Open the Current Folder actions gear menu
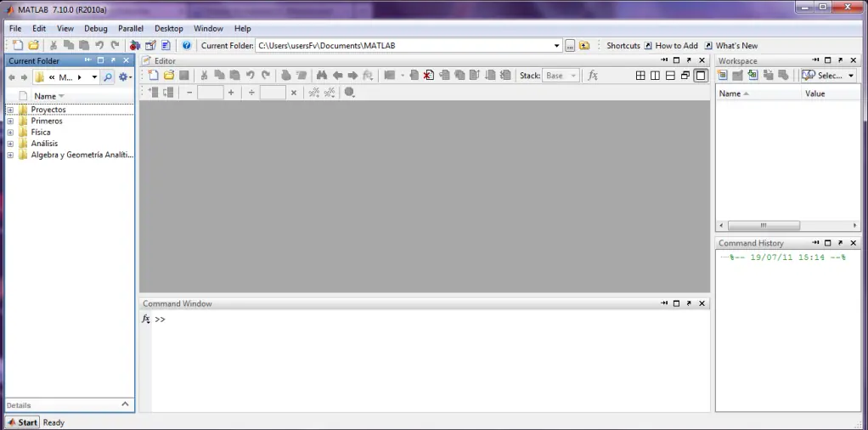This screenshot has width=868, height=430. coord(125,77)
